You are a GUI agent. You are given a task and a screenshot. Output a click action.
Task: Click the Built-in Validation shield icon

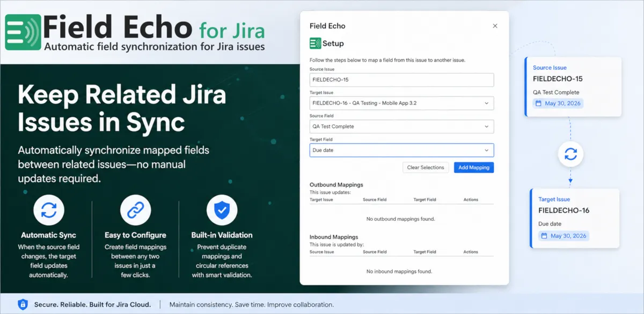(x=222, y=211)
